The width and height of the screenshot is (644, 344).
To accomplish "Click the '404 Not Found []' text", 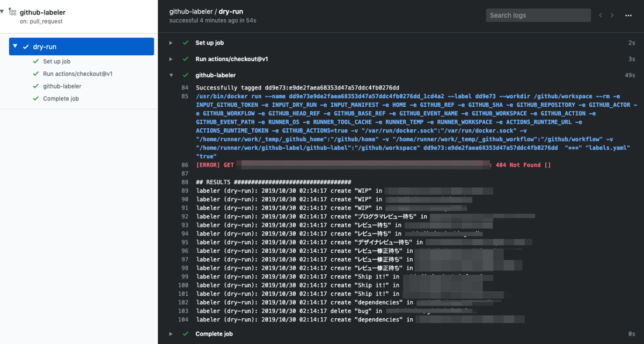I will pyautogui.click(x=523, y=165).
